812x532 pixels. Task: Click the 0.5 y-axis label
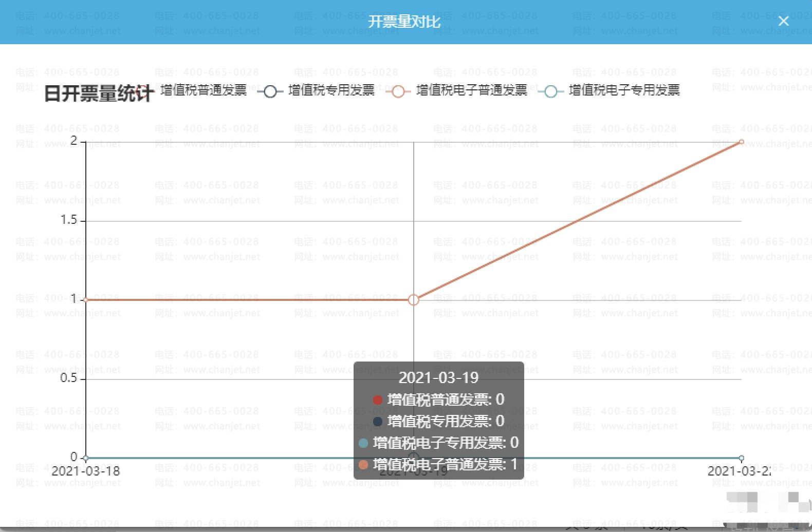pos(69,378)
